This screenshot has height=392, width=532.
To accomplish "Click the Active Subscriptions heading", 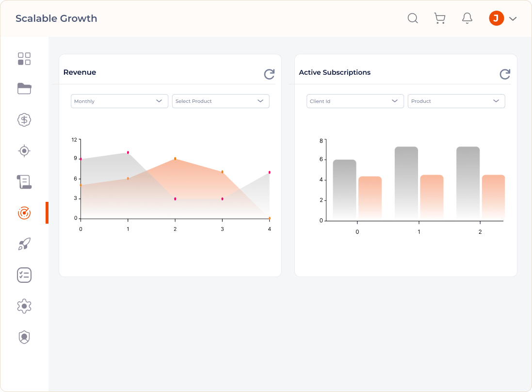I will coord(335,72).
